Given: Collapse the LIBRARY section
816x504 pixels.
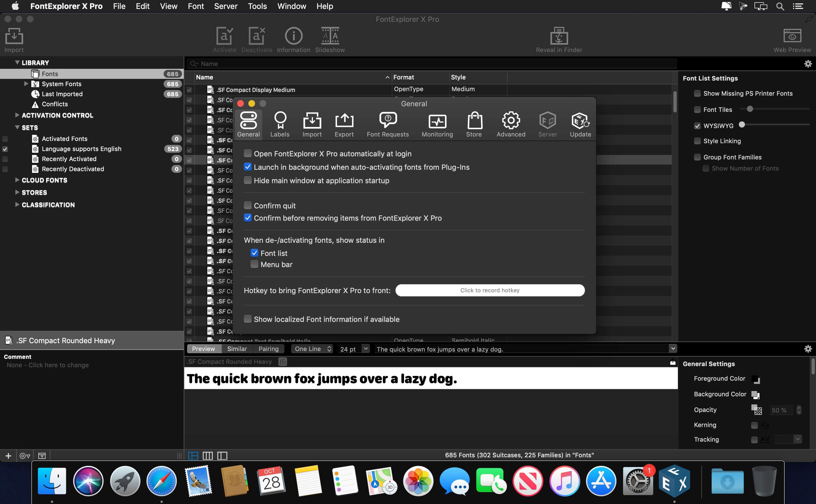Looking at the screenshot, I should point(17,62).
